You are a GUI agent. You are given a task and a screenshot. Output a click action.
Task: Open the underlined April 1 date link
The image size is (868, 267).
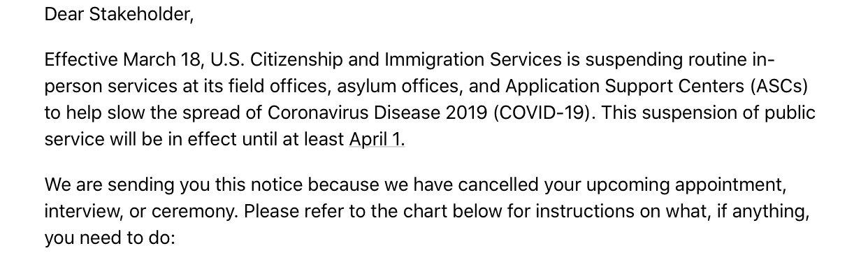point(377,139)
